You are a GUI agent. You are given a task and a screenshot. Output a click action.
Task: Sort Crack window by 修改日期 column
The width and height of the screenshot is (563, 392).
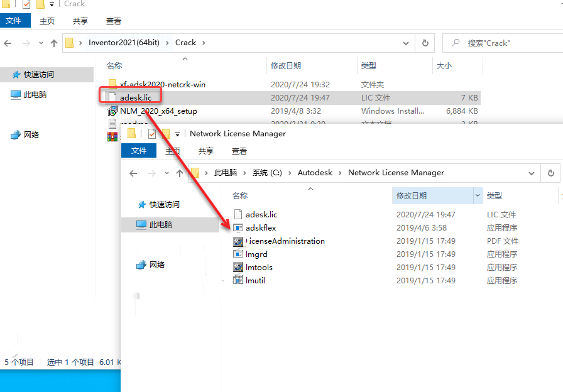(x=286, y=66)
